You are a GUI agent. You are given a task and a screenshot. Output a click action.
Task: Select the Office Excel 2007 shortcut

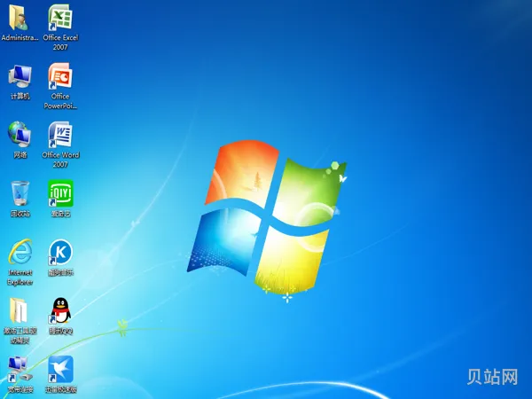pos(60,17)
